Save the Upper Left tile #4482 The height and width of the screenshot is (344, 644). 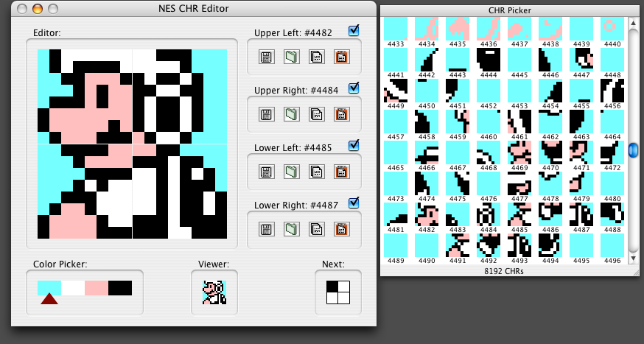[x=267, y=57]
